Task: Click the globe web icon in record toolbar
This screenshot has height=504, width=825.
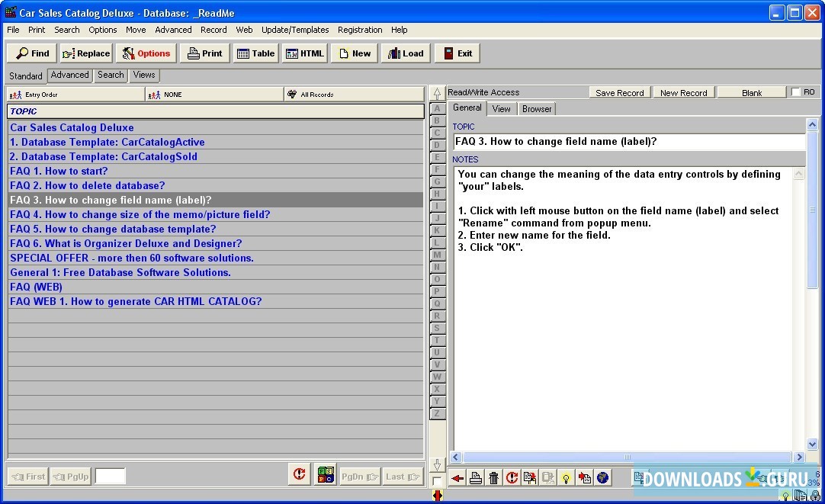Action: (603, 478)
